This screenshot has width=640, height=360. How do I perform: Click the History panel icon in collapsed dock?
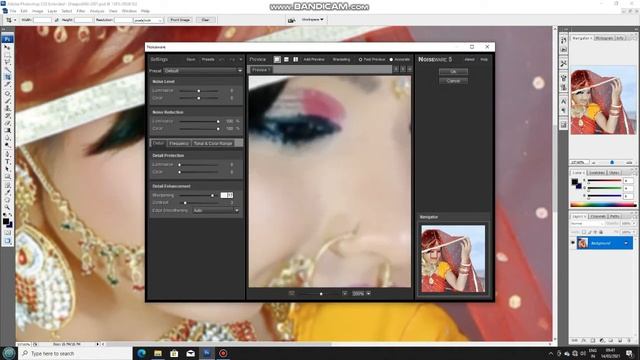pos(564,40)
